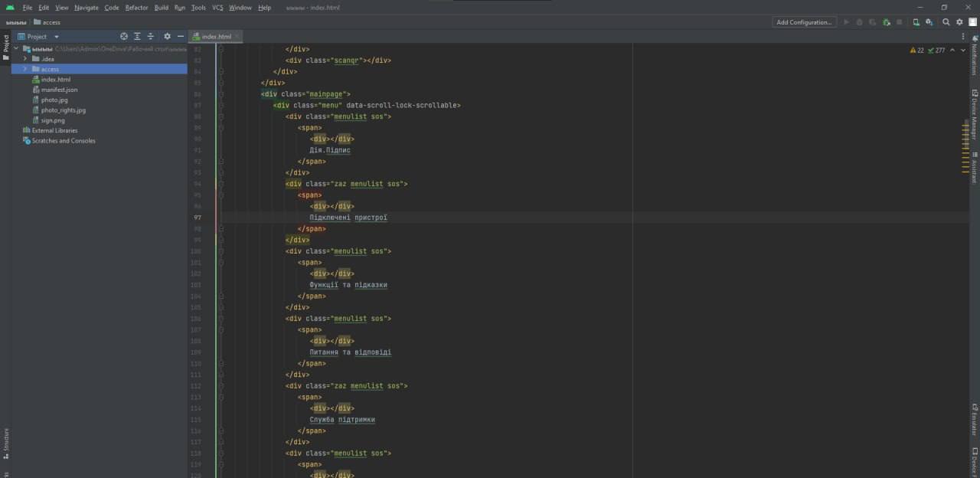Click the 22 warnings inspection indicator
This screenshot has width=980, height=478.
[917, 50]
